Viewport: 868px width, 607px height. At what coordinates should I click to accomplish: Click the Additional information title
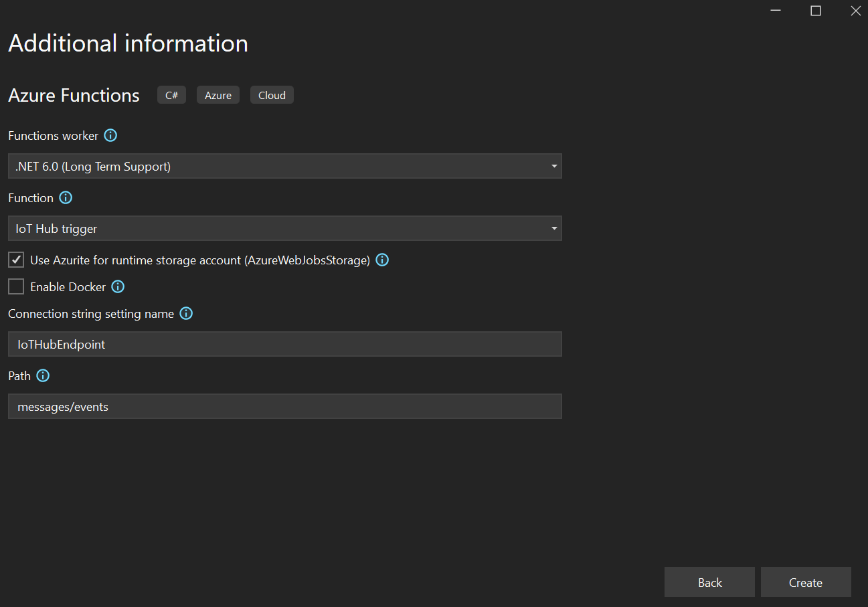[128, 44]
